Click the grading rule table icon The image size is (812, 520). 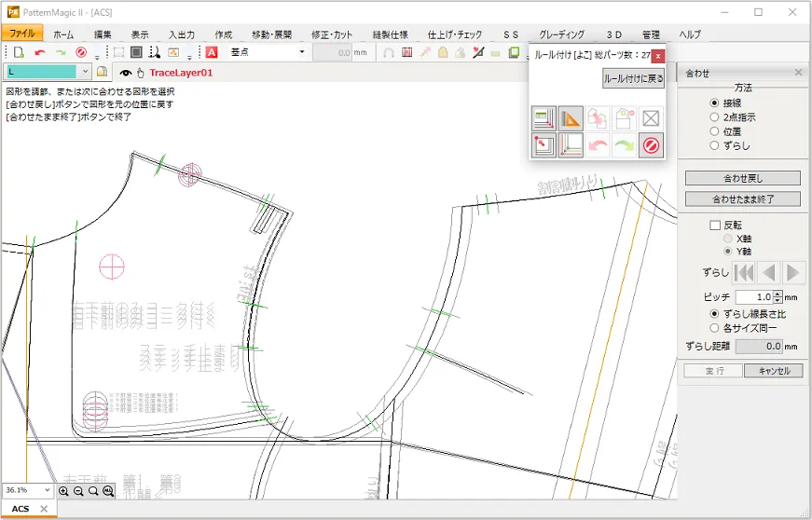click(544, 118)
